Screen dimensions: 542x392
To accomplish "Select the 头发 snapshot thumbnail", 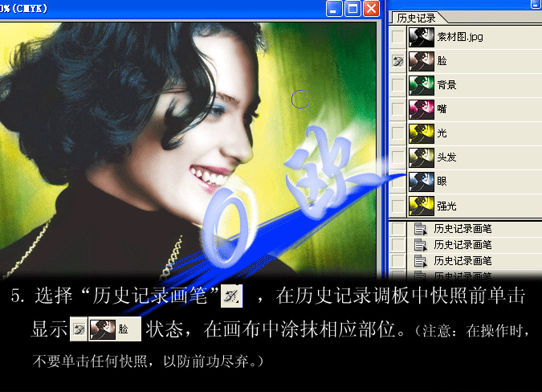I will 422,157.
